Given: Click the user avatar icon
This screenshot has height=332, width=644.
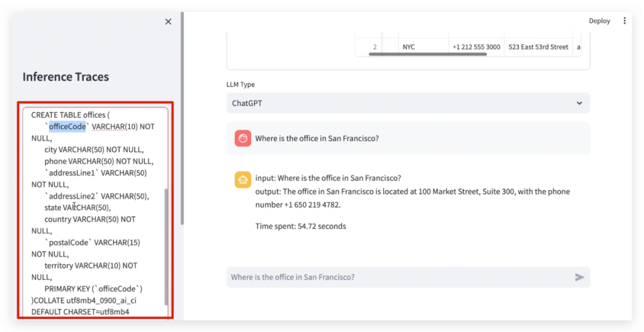Looking at the screenshot, I should (x=243, y=139).
